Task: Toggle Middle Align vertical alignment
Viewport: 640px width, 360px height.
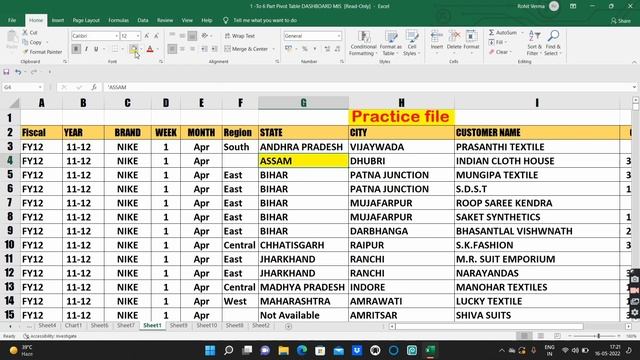Action: tap(182, 36)
